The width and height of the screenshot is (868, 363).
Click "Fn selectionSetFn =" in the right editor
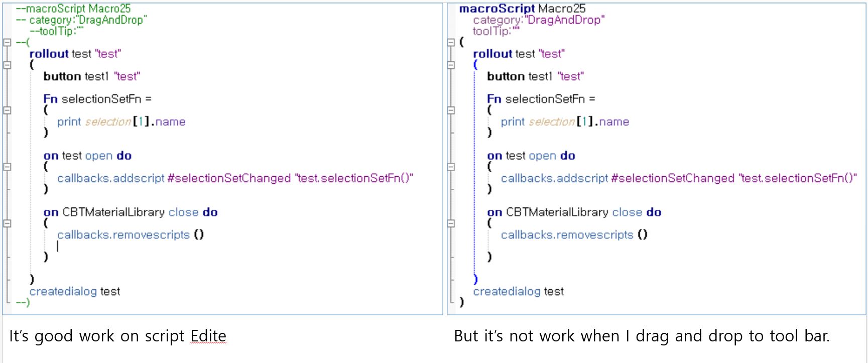tap(541, 99)
